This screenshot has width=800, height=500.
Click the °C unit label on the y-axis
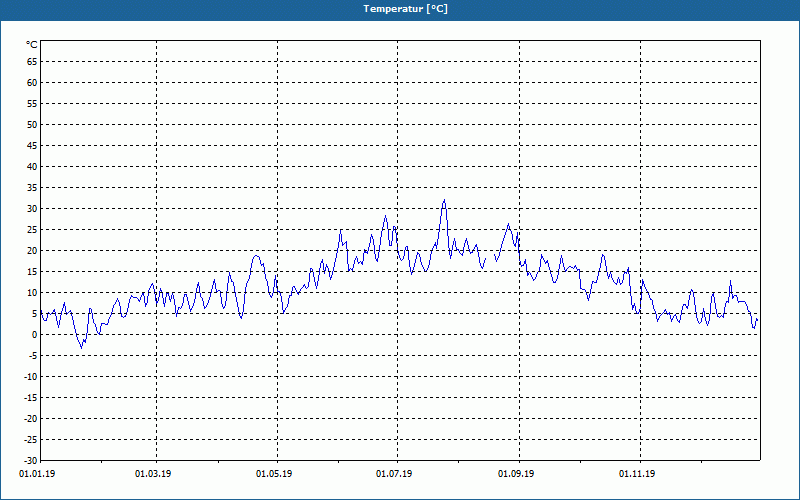(31, 44)
